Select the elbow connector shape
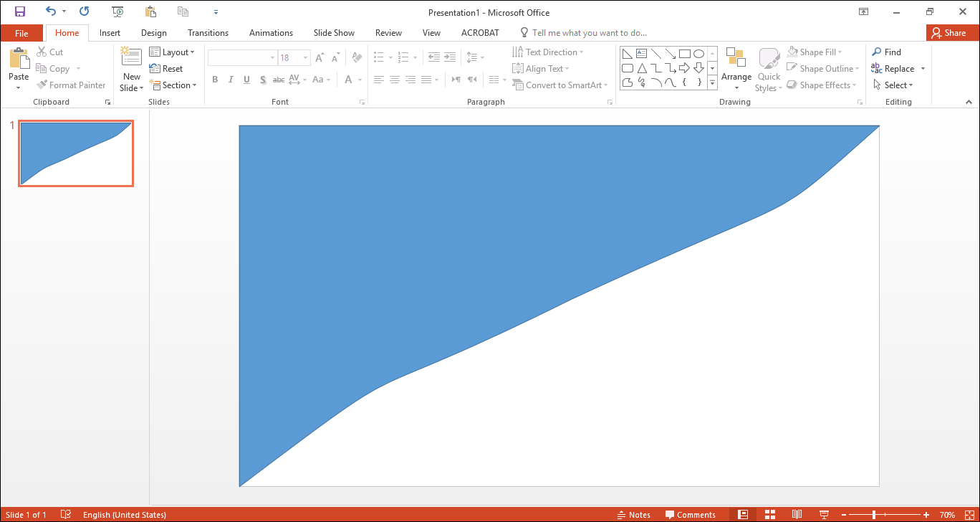The width and height of the screenshot is (980, 522). (655, 68)
